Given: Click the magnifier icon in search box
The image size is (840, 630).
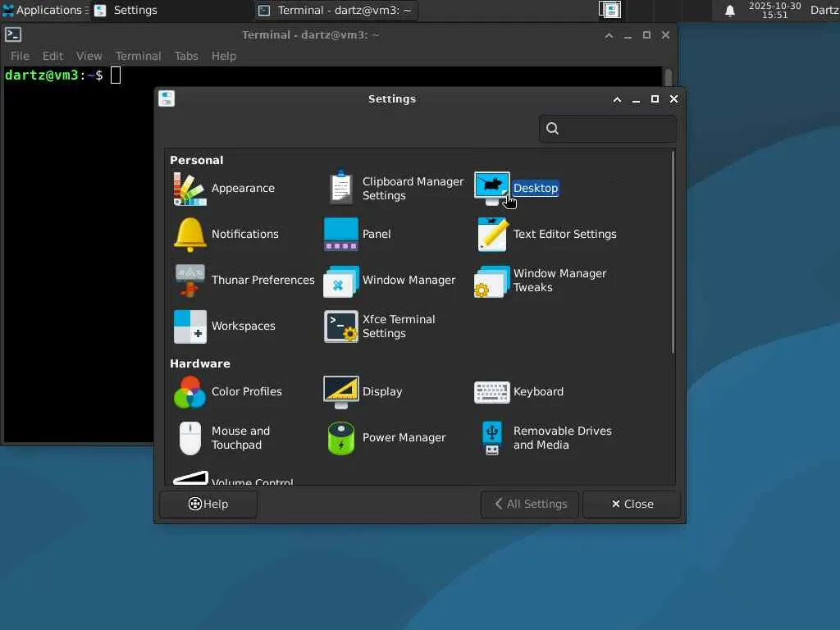Looking at the screenshot, I should 552,129.
